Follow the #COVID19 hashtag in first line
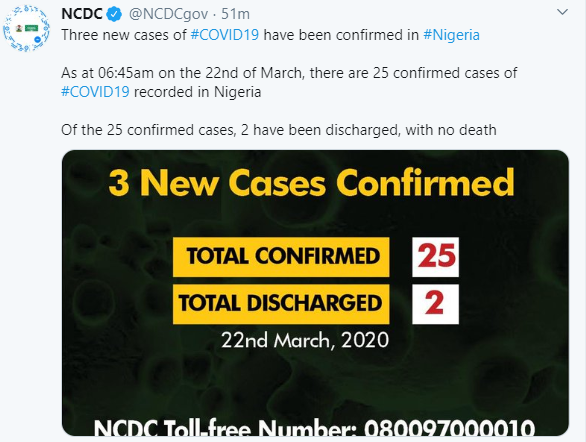Screen dimensions: 586x442 [x=225, y=35]
